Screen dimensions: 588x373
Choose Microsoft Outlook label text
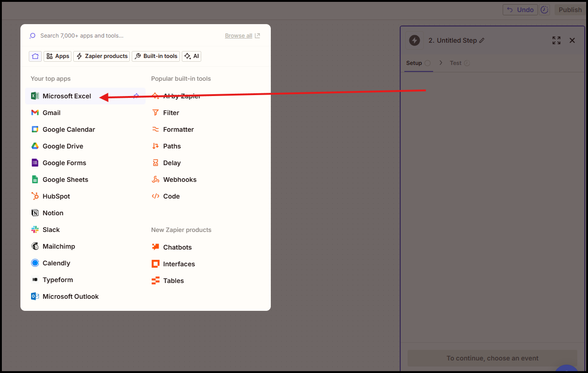tap(70, 296)
